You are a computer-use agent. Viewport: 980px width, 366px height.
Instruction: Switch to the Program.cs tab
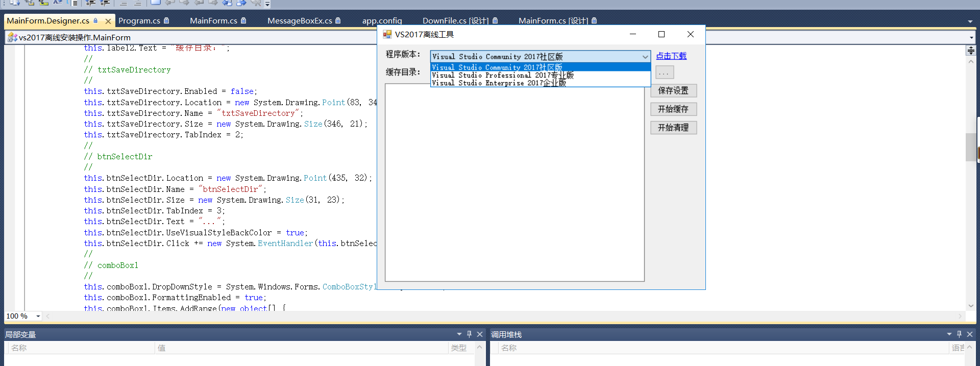click(139, 21)
